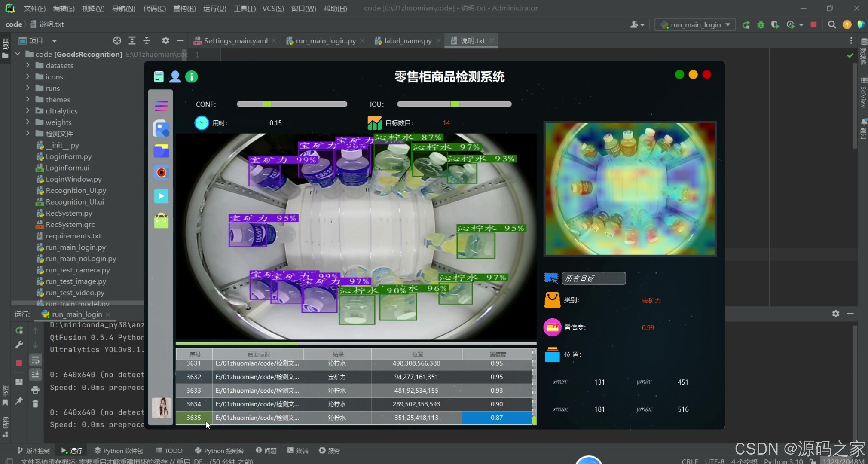Click the green info icon in header

(x=192, y=77)
